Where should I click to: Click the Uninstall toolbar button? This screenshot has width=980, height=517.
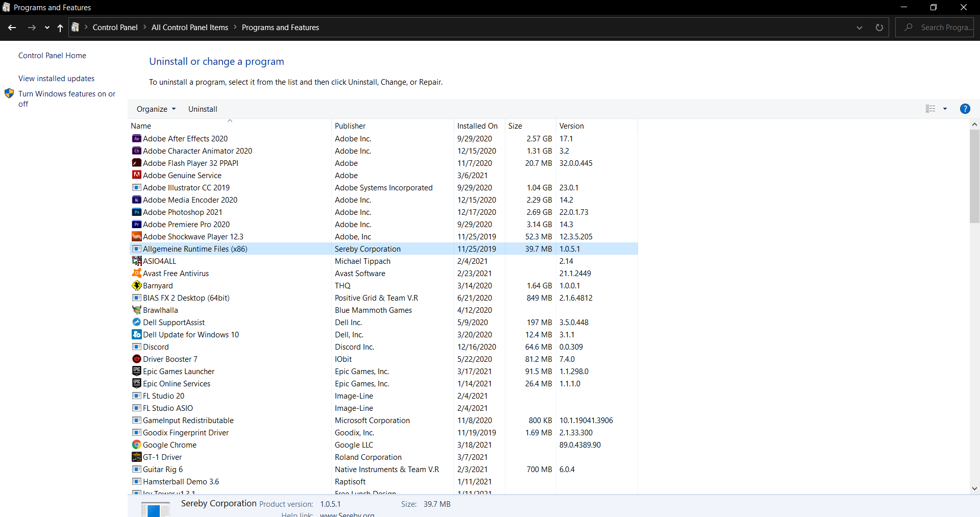click(x=203, y=109)
